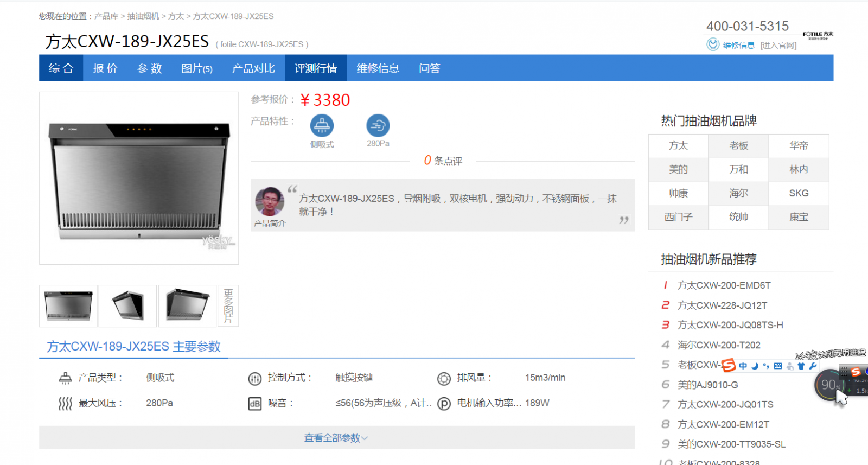Toggle Sogou 中 Chinese/English mode
The height and width of the screenshot is (465, 868).
pyautogui.click(x=743, y=366)
